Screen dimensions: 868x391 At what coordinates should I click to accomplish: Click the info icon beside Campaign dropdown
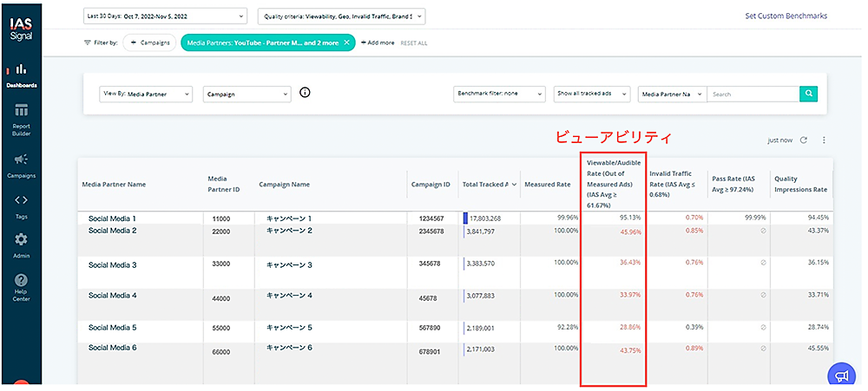[x=305, y=94]
